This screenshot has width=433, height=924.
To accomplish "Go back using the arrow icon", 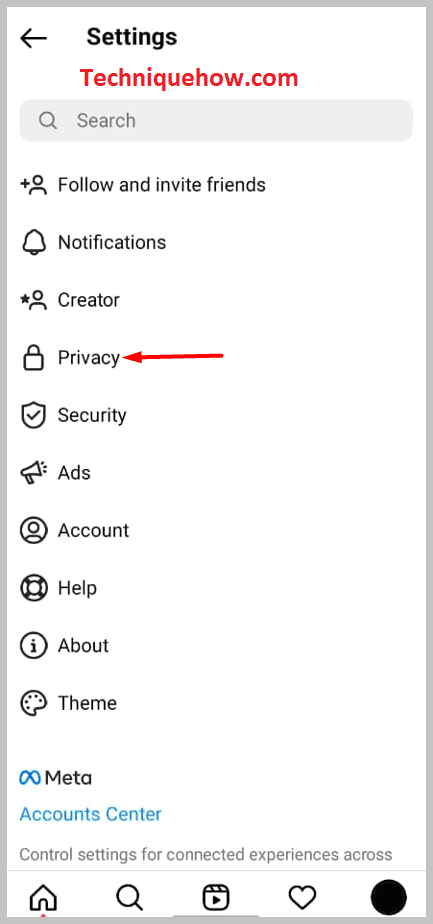I will click(33, 38).
